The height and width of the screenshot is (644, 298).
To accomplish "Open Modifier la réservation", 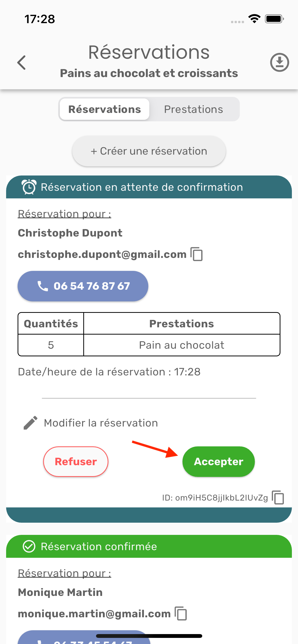I will click(101, 423).
